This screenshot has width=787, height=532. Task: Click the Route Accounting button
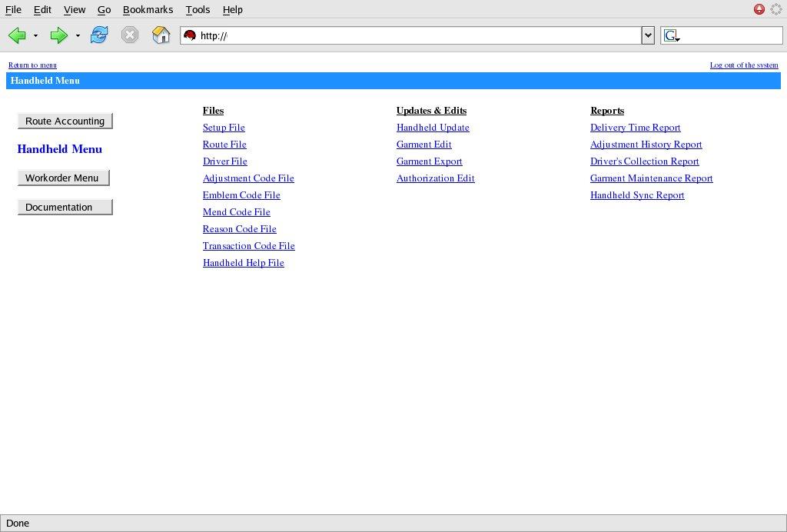click(65, 121)
